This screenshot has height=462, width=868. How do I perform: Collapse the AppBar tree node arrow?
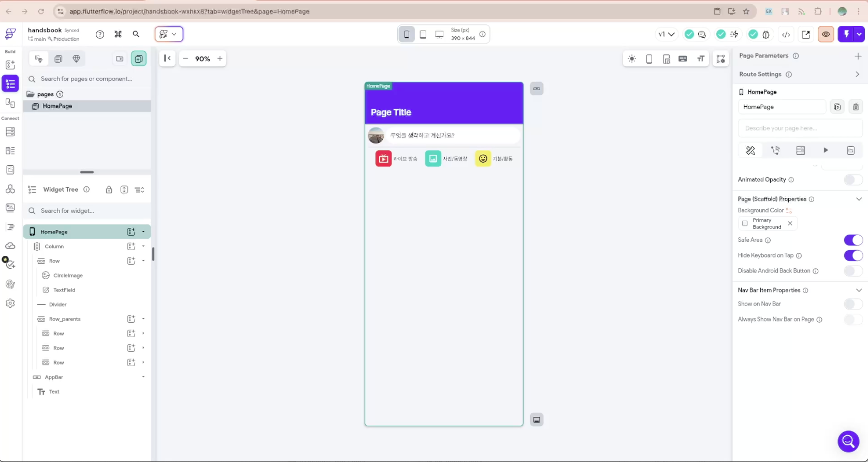click(143, 377)
